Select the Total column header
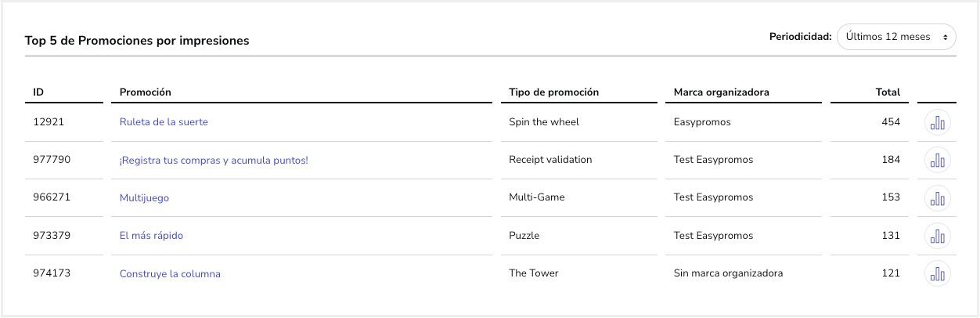The image size is (980, 318). click(x=888, y=92)
